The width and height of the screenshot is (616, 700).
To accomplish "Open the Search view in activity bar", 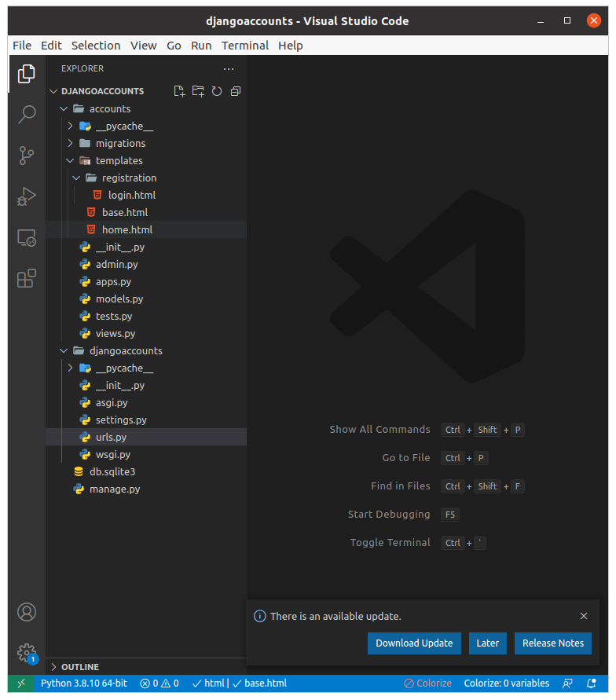I will [x=27, y=115].
